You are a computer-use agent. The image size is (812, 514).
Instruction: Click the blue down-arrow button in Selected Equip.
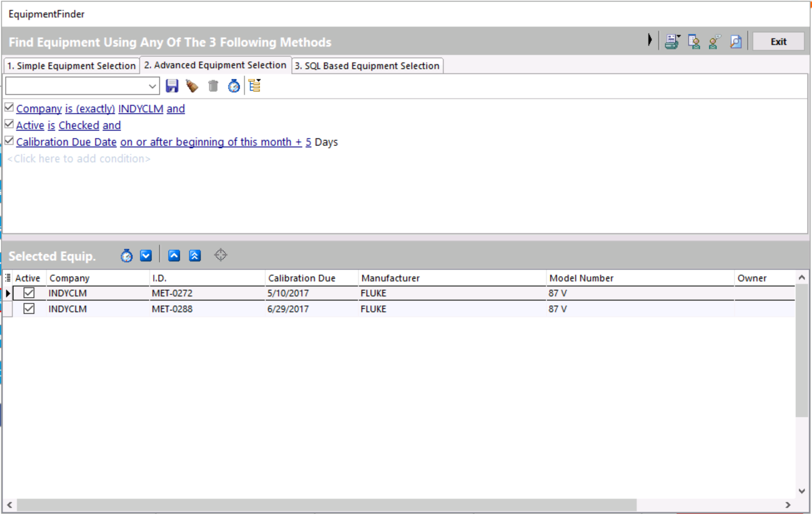(x=146, y=255)
